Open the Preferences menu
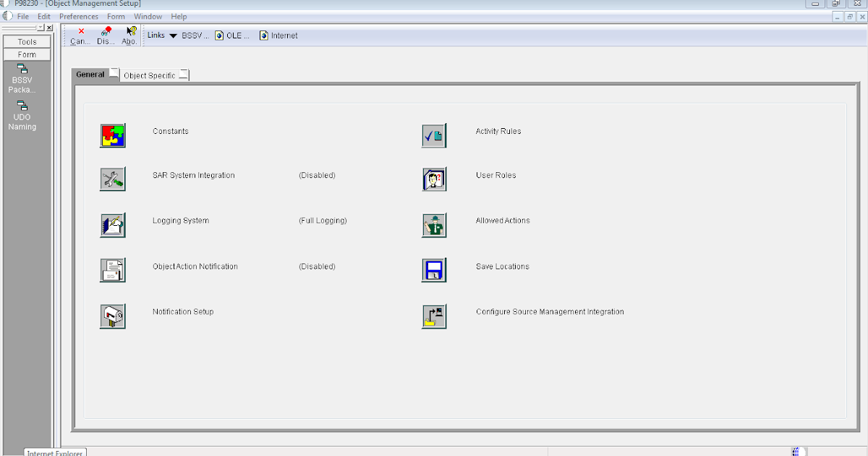 click(79, 17)
